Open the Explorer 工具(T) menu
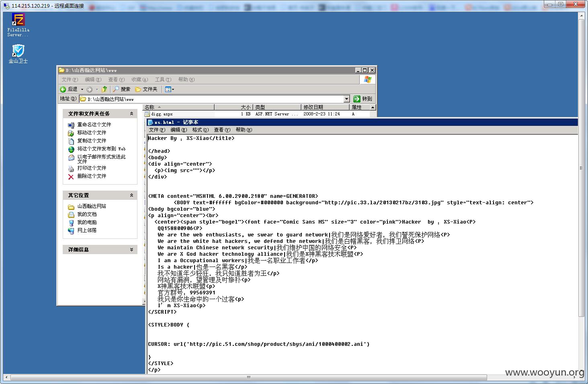588x384 pixels. click(x=163, y=80)
